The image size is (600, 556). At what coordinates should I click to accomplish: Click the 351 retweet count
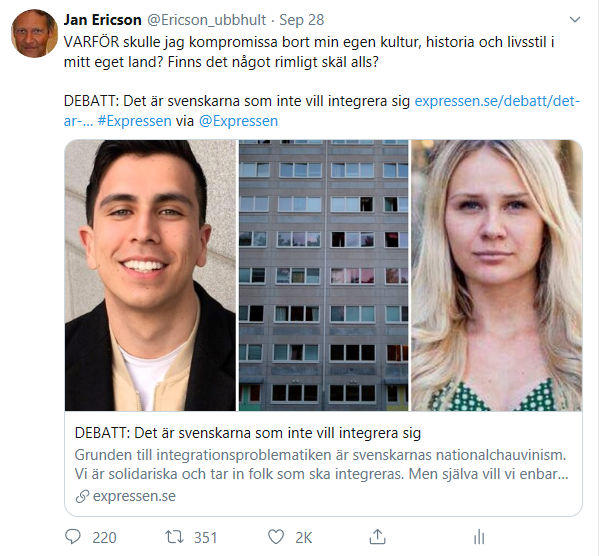tap(205, 538)
